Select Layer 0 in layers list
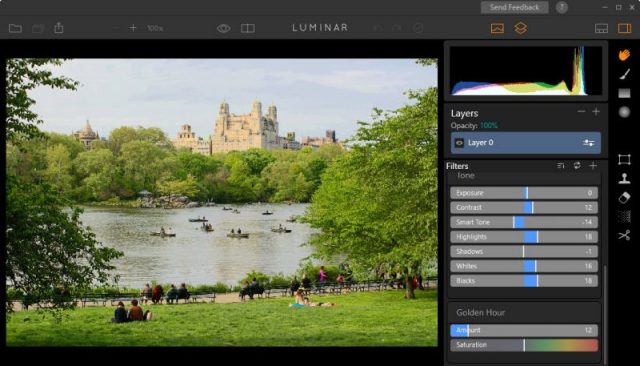The image size is (640, 366). (526, 143)
